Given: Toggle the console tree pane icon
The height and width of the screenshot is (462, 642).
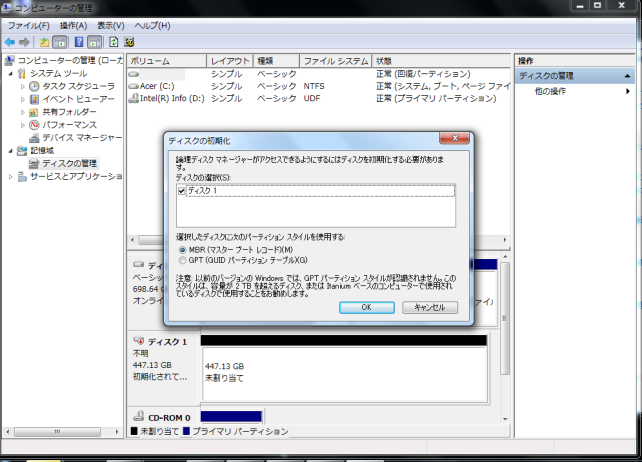Looking at the screenshot, I should pyautogui.click(x=60, y=42).
